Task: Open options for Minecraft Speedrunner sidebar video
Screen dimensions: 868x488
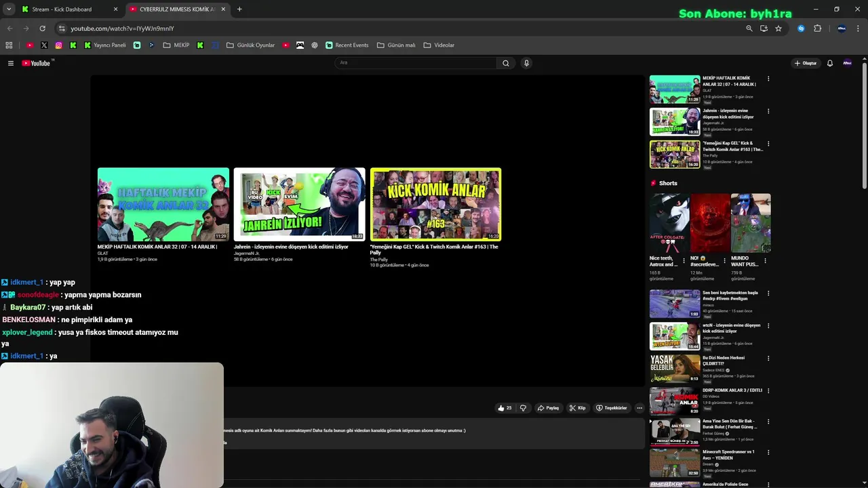Action: point(768,452)
